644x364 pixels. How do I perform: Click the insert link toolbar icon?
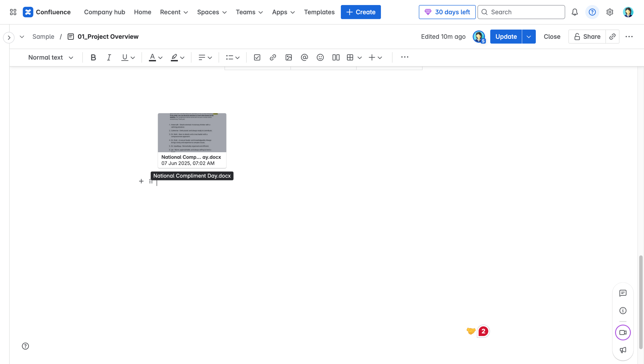(273, 57)
